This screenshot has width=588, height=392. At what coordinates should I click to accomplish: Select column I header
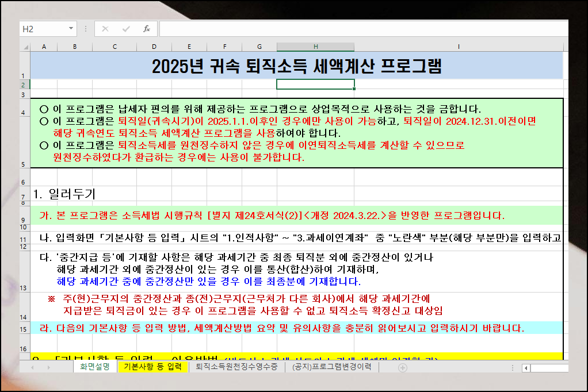(458, 47)
